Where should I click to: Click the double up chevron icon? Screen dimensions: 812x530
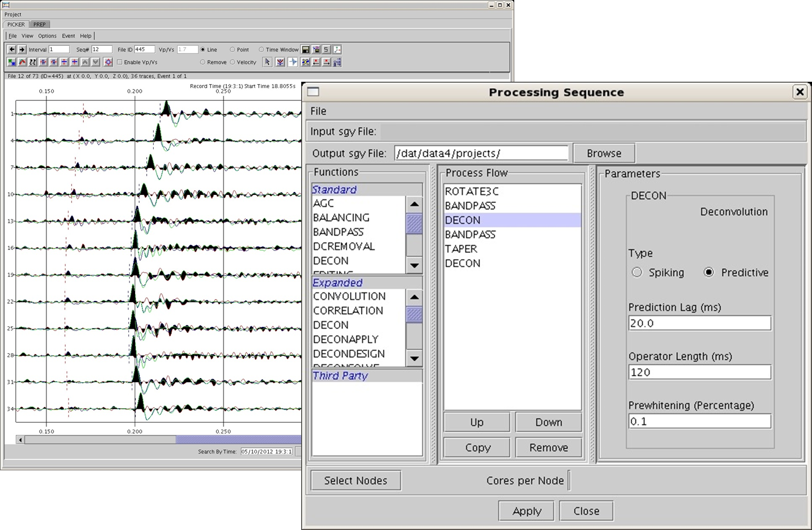[x=85, y=62]
